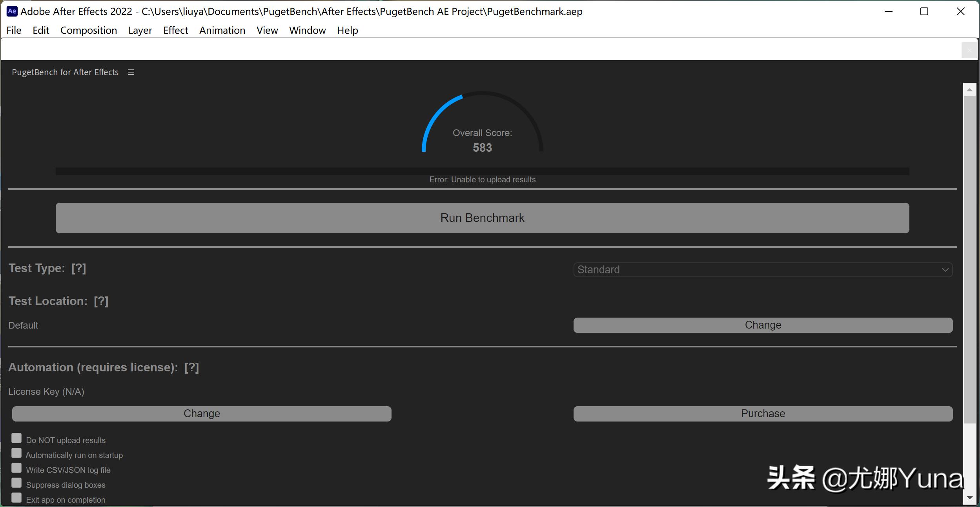Open the PugetBench panel hamburger menu

point(131,72)
